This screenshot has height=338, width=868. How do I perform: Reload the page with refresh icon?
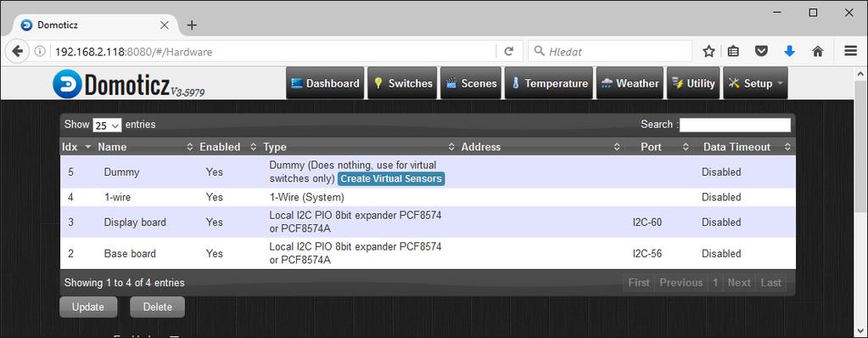(509, 52)
